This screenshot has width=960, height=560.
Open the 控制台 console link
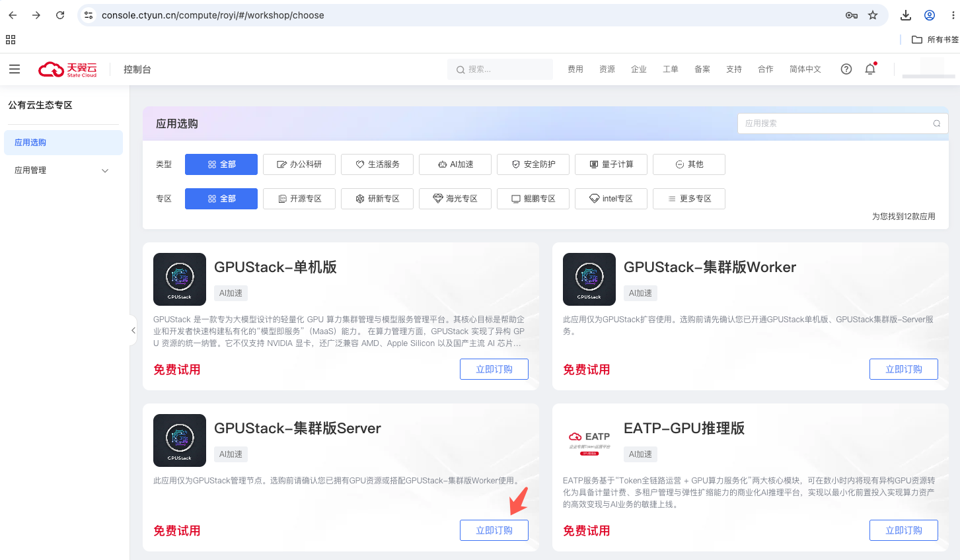pos(137,69)
